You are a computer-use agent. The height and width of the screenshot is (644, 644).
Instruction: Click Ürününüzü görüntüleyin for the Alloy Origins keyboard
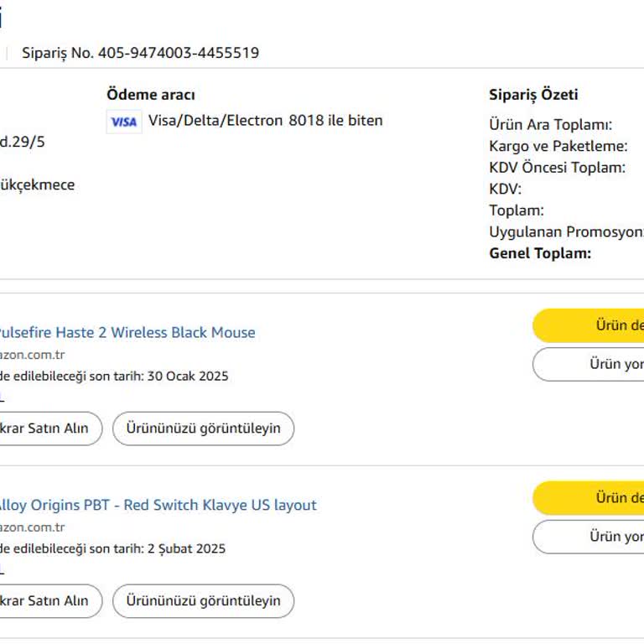click(203, 601)
